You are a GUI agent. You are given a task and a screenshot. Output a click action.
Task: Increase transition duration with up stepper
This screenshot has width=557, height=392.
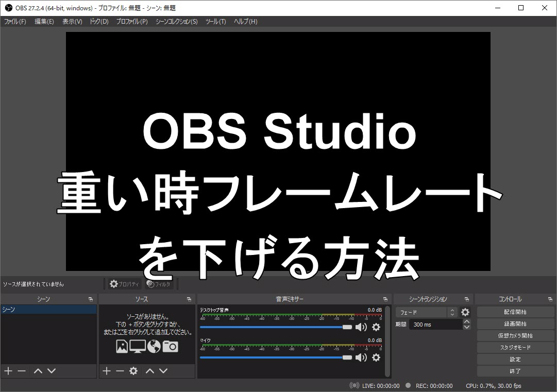[x=467, y=322]
